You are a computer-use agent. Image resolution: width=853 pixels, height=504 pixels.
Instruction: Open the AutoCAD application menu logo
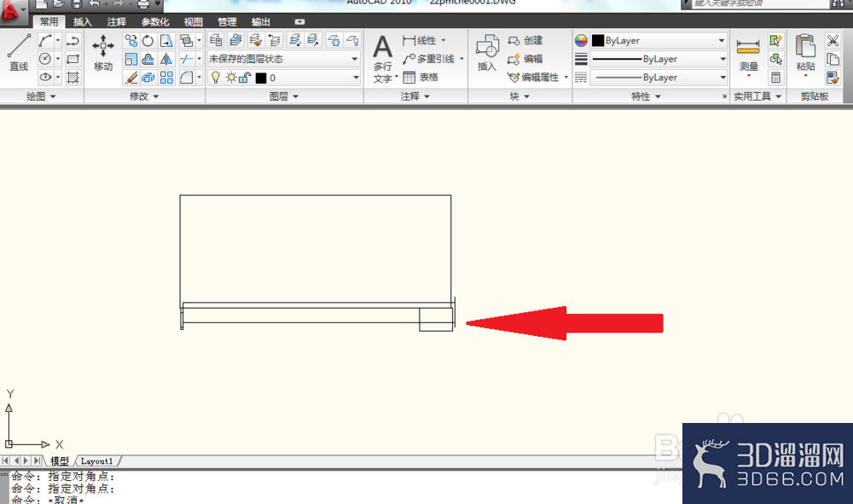point(12,11)
